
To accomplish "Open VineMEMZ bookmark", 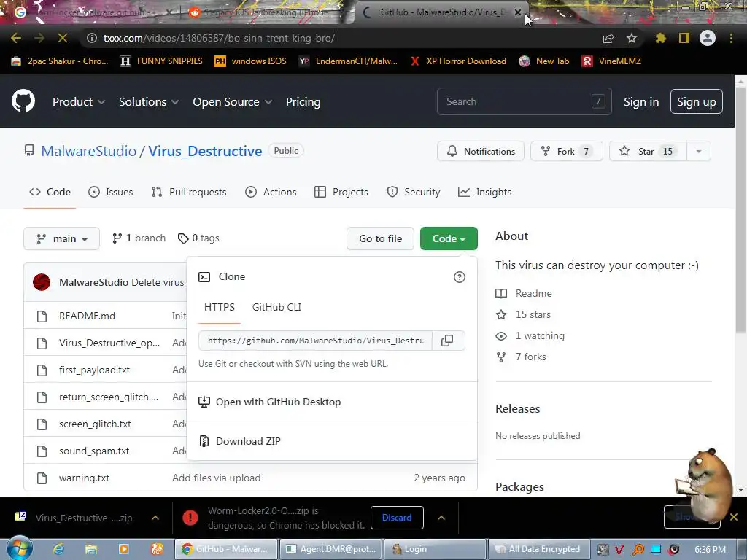I will (611, 61).
